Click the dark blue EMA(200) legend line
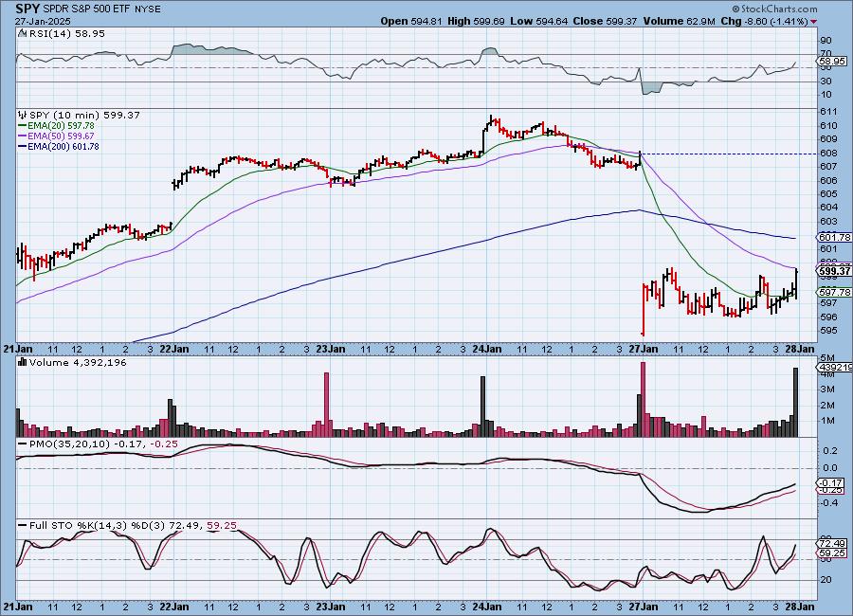Screen dimensions: 853x616 (x=23, y=146)
